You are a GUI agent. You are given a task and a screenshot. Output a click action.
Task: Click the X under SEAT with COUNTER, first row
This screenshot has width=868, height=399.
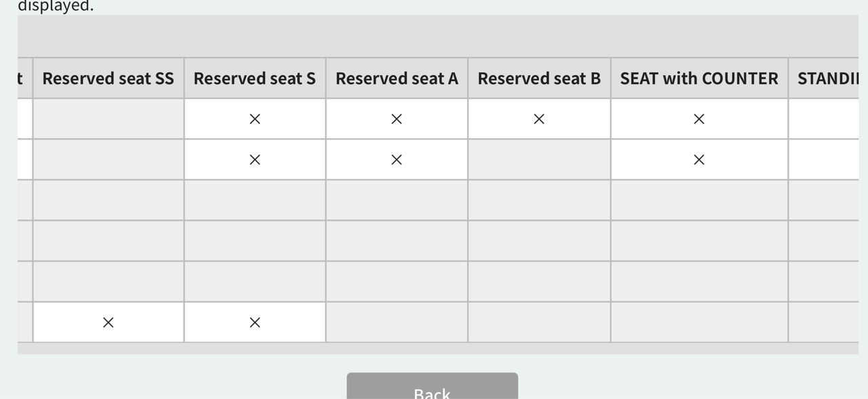click(699, 119)
